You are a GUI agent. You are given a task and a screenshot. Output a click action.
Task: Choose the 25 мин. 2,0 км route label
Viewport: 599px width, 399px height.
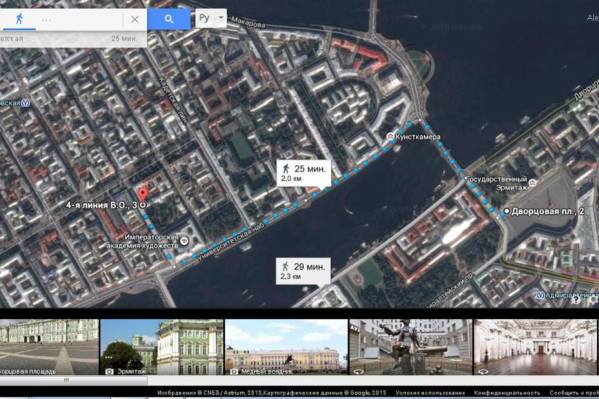[304, 173]
